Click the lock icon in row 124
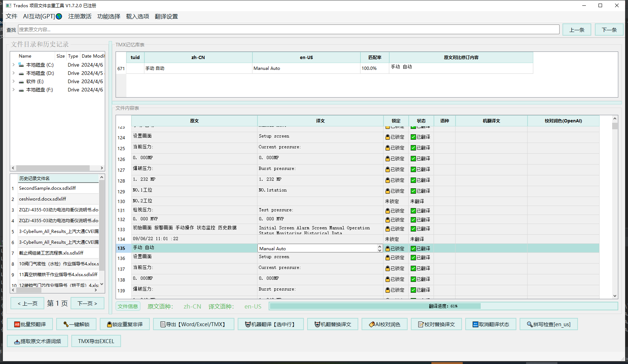The height and width of the screenshot is (364, 628). [387, 137]
